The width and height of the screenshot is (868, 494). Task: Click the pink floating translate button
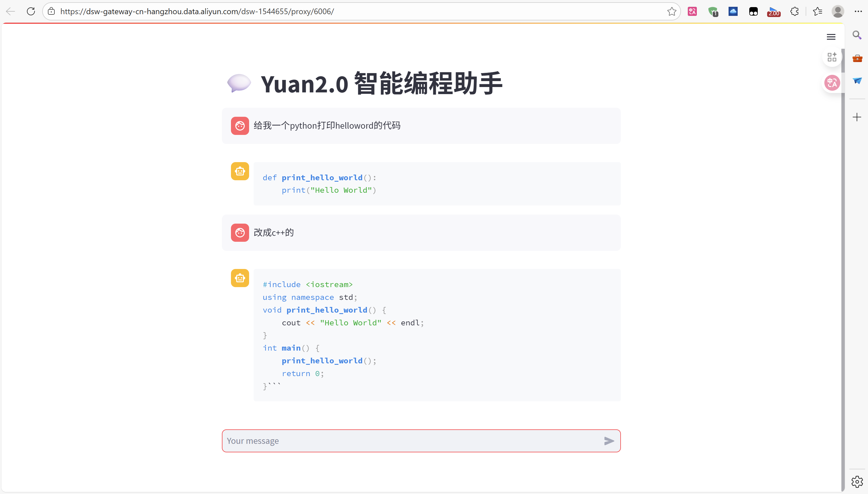[x=832, y=83]
